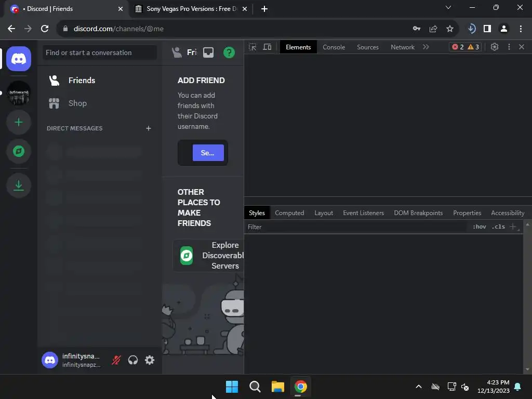Viewport: 532px width, 399px height.
Task: Activate DevTools inspect element picker
Action: [253, 47]
